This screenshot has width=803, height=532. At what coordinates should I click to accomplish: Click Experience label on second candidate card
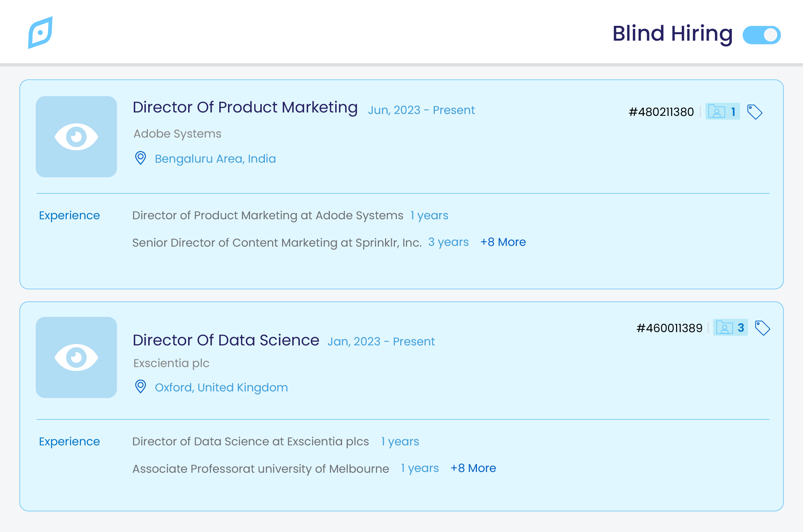point(70,442)
